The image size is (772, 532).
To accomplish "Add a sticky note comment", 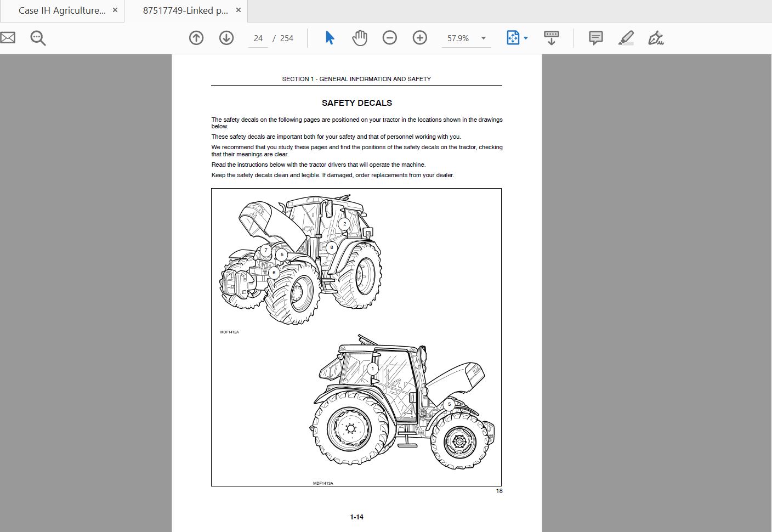I will (x=596, y=38).
